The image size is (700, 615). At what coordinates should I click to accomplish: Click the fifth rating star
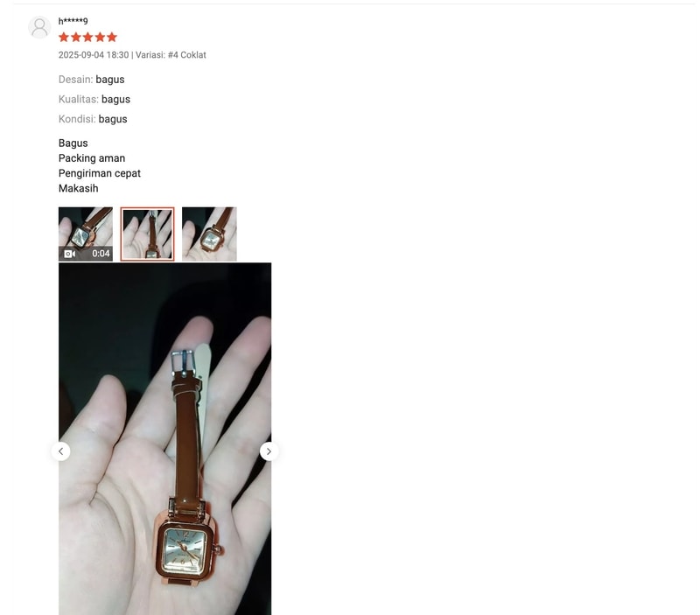(112, 37)
